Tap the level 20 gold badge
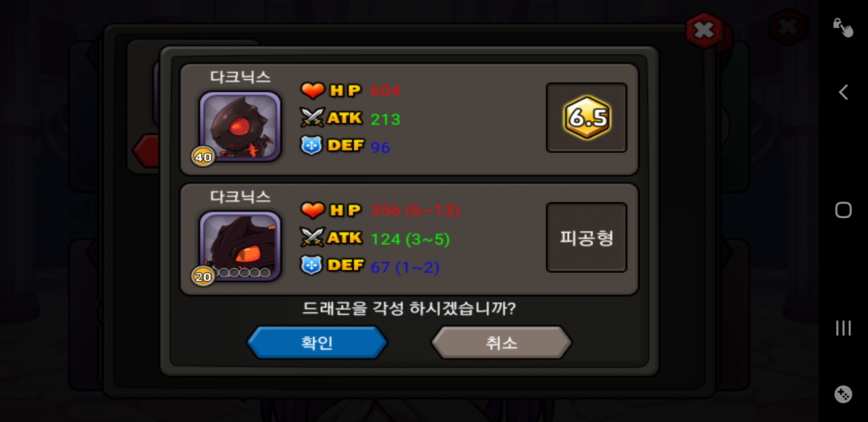The width and height of the screenshot is (868, 422). click(x=203, y=277)
